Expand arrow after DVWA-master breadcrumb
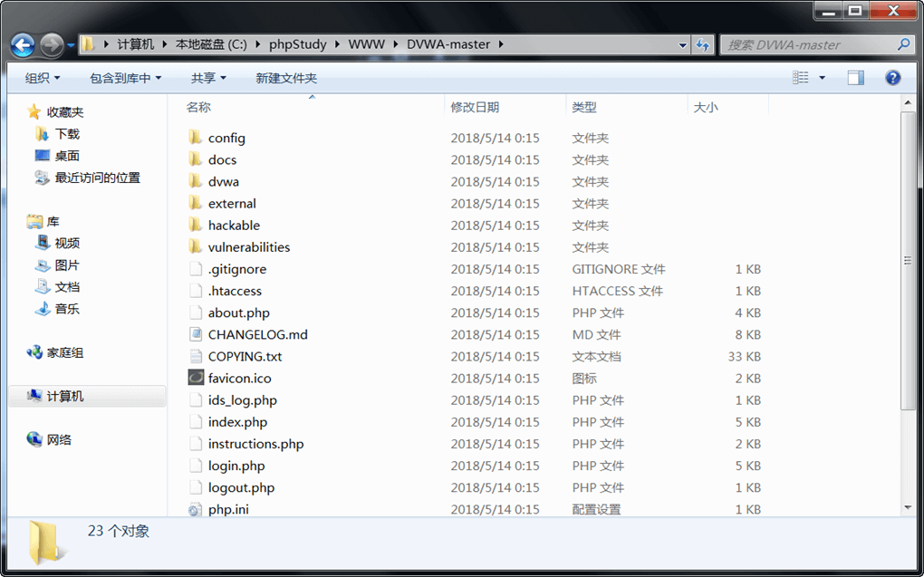924x577 pixels. click(501, 44)
